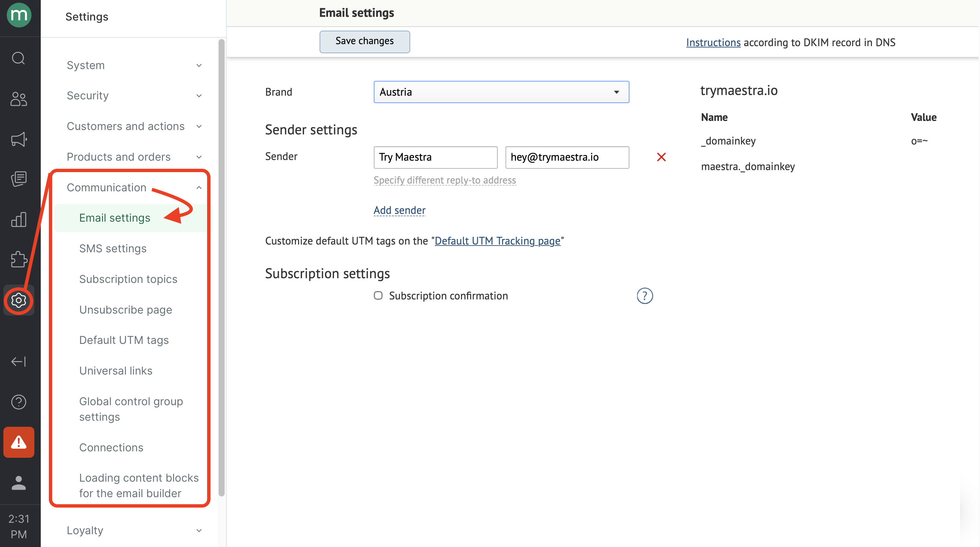Open Subscription topics
The width and height of the screenshot is (980, 547).
tap(128, 279)
